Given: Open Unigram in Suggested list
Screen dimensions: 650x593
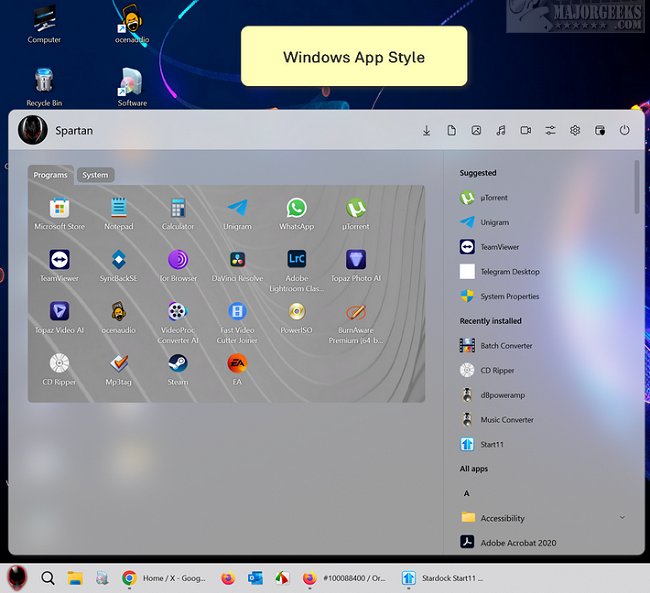Looking at the screenshot, I should [x=543, y=222].
